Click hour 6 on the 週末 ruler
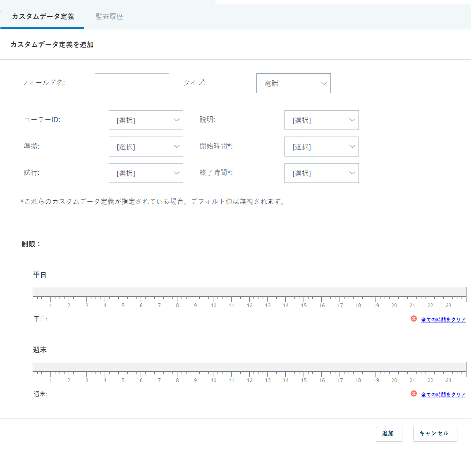Viewport: 476px width, 452px height. pyautogui.click(x=141, y=380)
